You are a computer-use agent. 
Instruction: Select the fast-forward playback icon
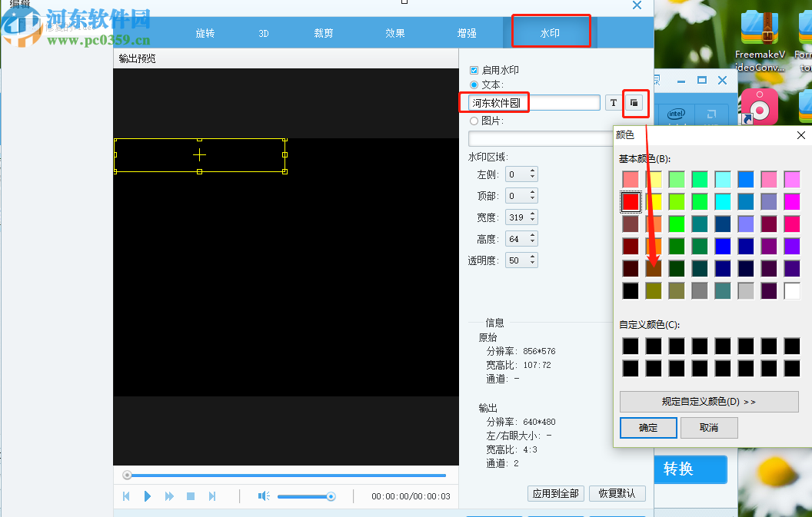(x=169, y=496)
